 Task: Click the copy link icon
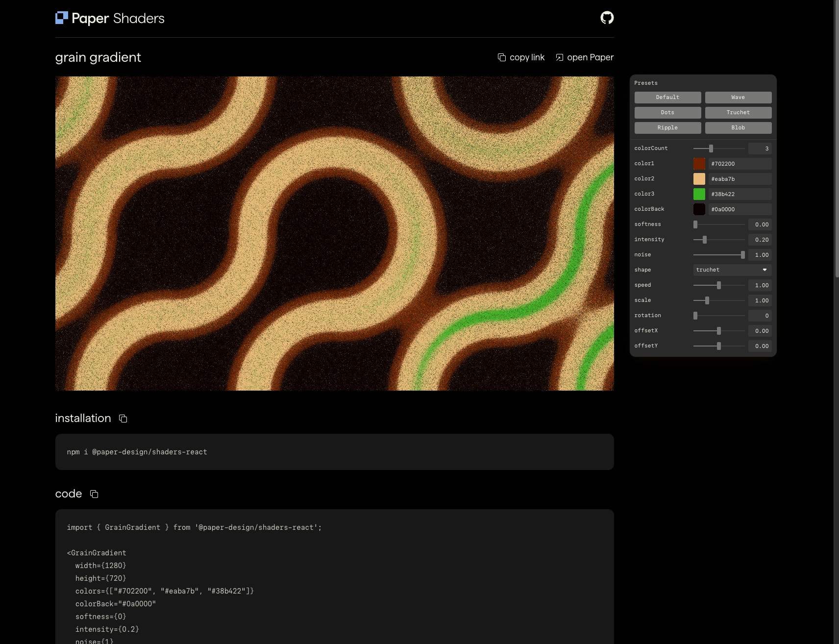tap(502, 57)
